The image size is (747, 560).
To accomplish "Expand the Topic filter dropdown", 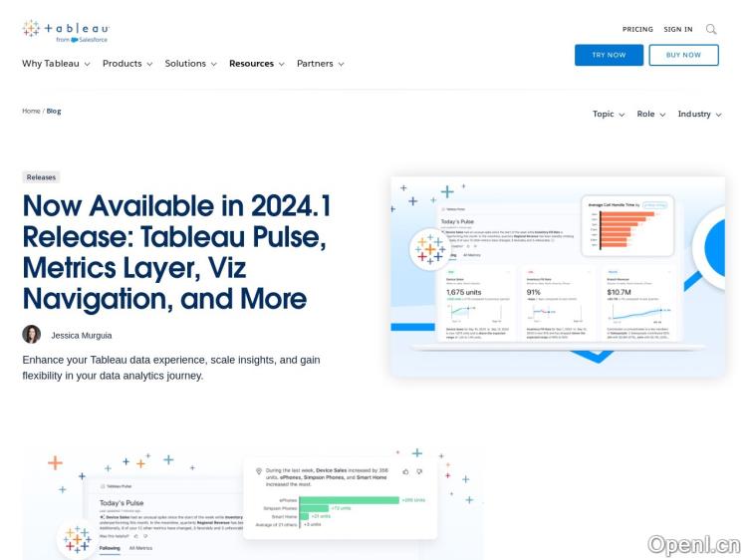I will [x=609, y=115].
